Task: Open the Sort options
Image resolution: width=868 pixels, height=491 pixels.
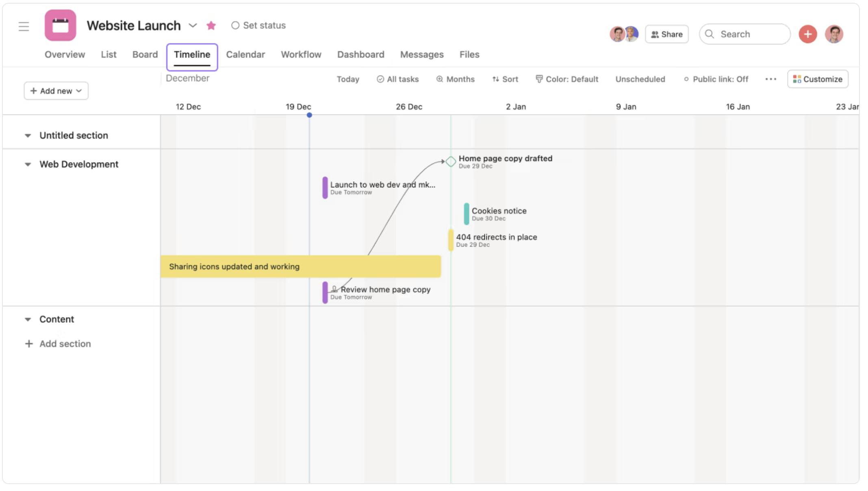Action: 505,79
